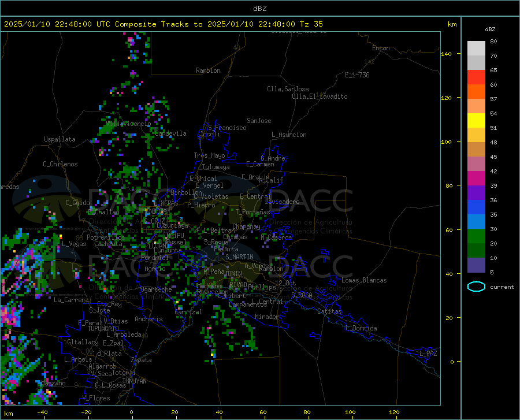Select the magenta 42 dBZ legend swatch
This screenshot has height=420, width=520.
[476, 179]
